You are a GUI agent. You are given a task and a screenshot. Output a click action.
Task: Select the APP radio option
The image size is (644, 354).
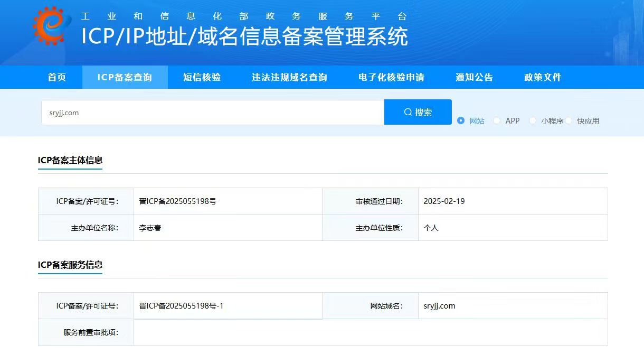[497, 120]
